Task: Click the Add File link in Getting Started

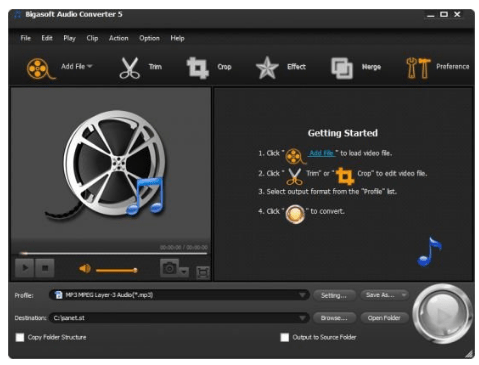Action: coord(321,153)
